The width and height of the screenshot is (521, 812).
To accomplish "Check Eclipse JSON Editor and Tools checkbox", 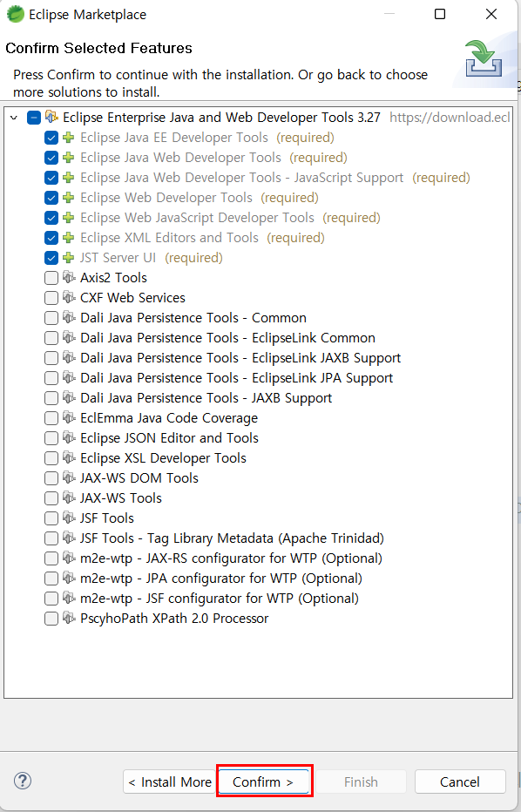I will [x=51, y=438].
